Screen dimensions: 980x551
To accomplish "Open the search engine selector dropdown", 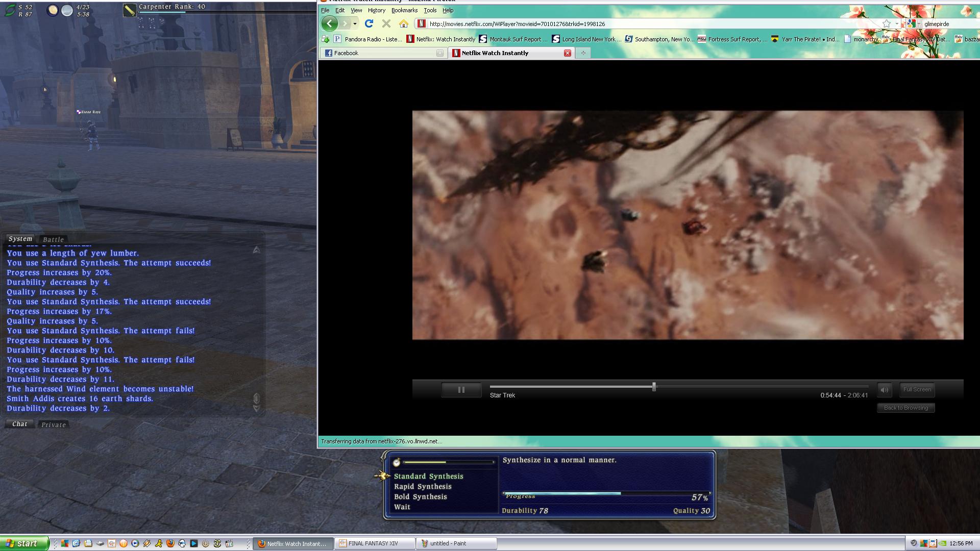I will point(914,23).
